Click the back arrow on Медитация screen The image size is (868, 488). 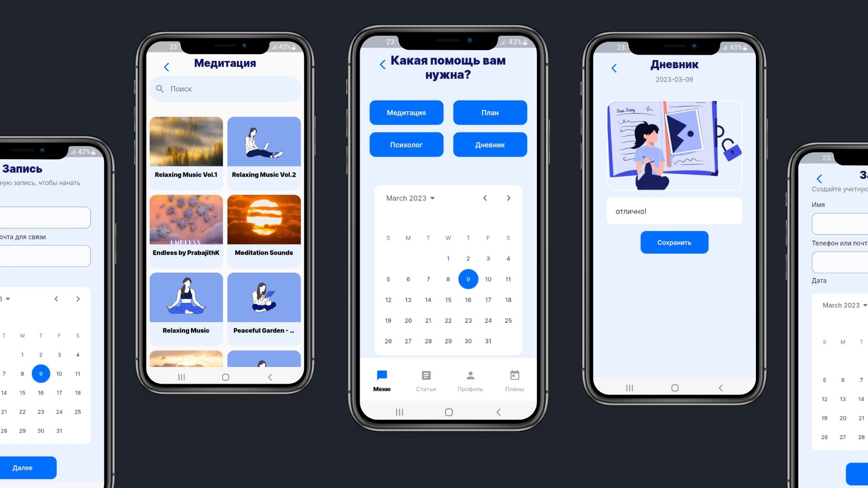tap(166, 66)
